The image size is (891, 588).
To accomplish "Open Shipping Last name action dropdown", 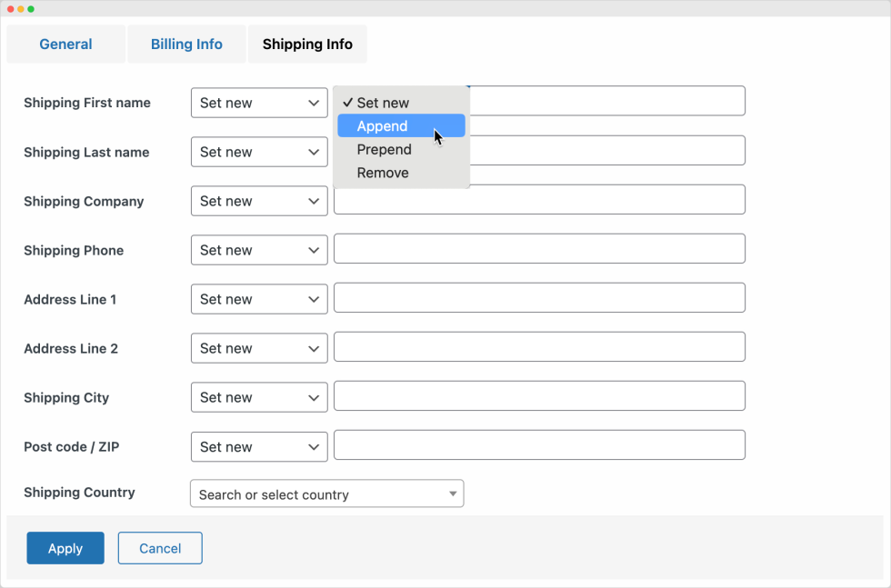I will (x=259, y=152).
